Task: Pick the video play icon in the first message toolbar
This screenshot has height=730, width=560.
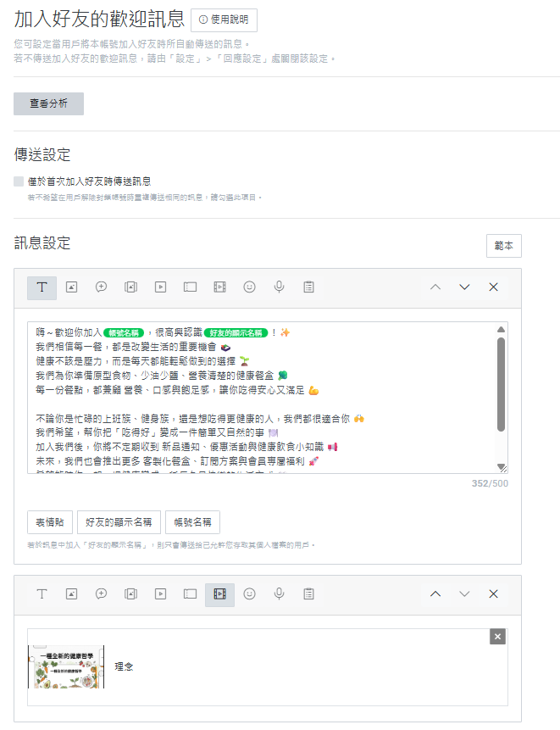Action: [x=160, y=287]
